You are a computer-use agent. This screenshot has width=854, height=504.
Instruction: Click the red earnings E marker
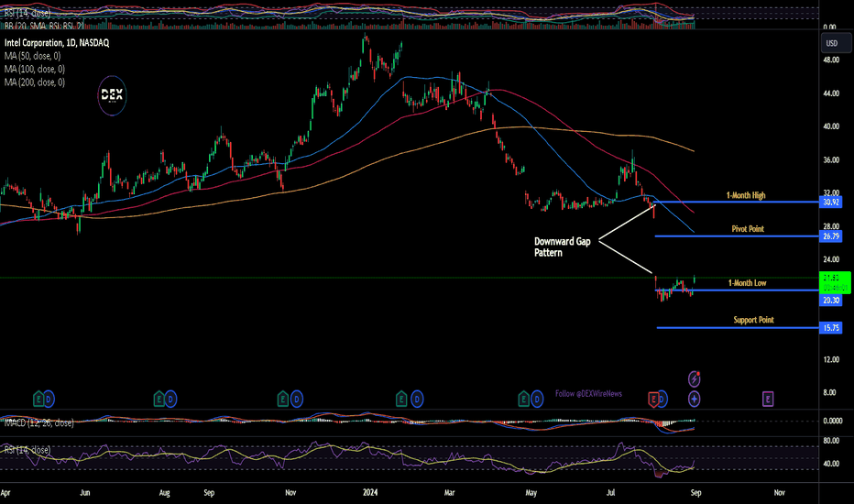[653, 400]
